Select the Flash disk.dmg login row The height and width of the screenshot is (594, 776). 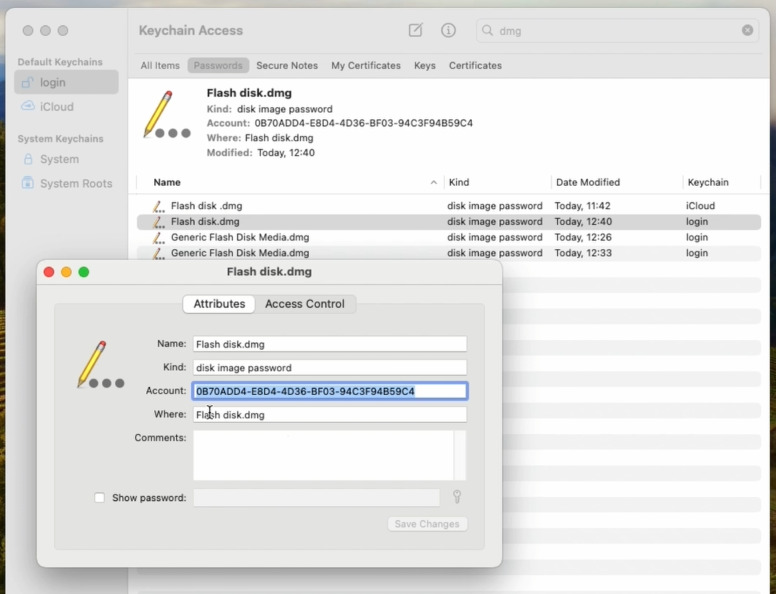pyautogui.click(x=448, y=222)
